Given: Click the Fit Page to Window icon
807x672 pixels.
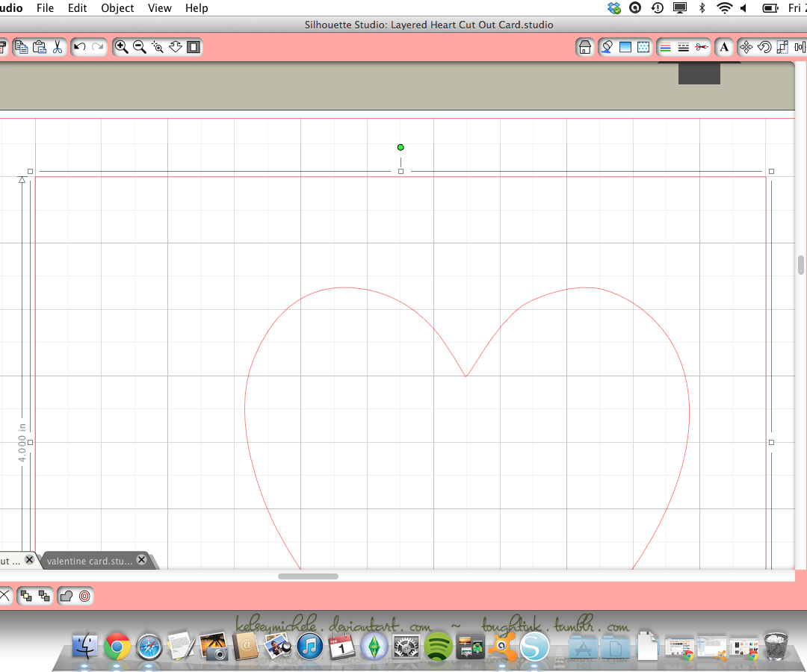Looking at the screenshot, I should pyautogui.click(x=194, y=46).
